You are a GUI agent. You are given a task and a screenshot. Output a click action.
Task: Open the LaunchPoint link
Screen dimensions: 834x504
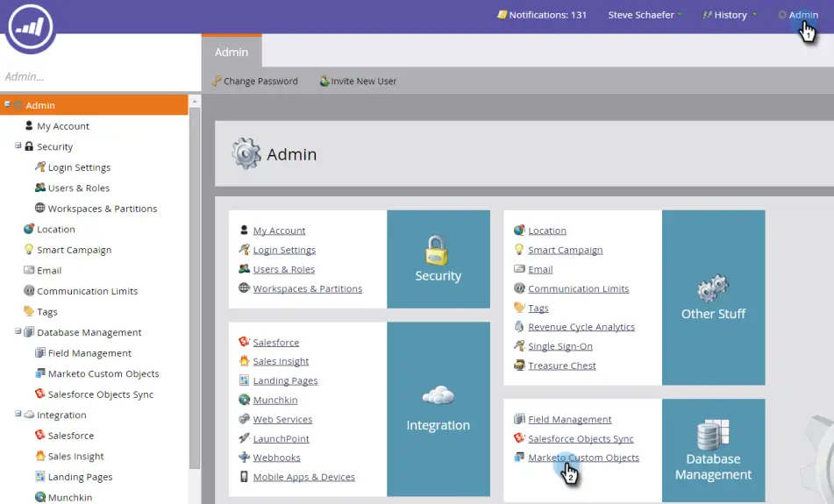coord(281,438)
